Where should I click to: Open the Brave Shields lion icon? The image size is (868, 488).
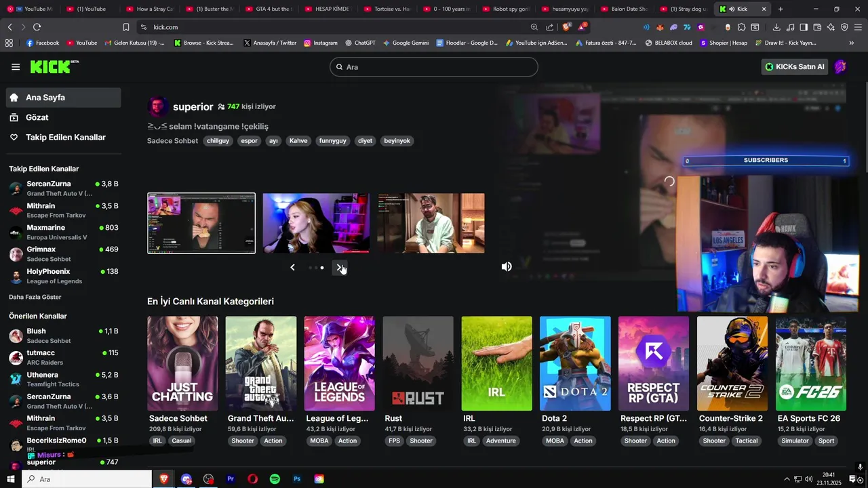pyautogui.click(x=566, y=27)
